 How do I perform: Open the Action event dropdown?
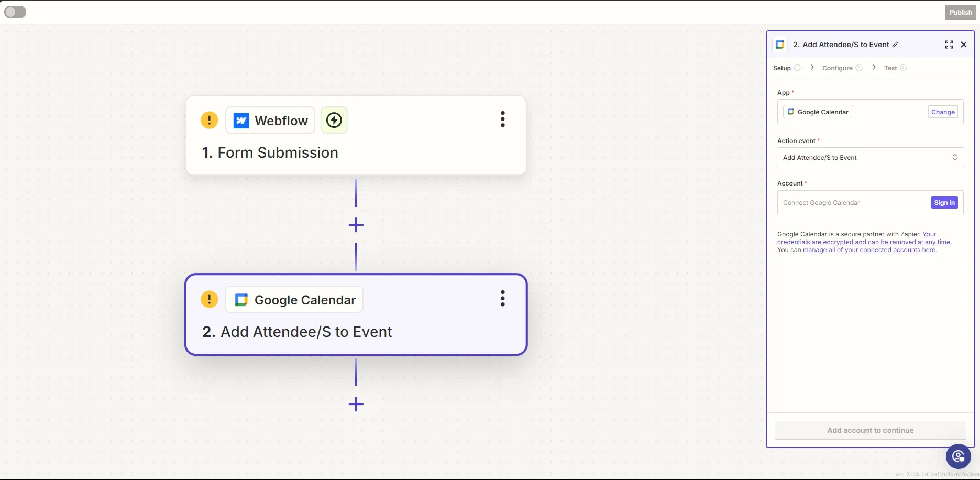[x=871, y=157]
